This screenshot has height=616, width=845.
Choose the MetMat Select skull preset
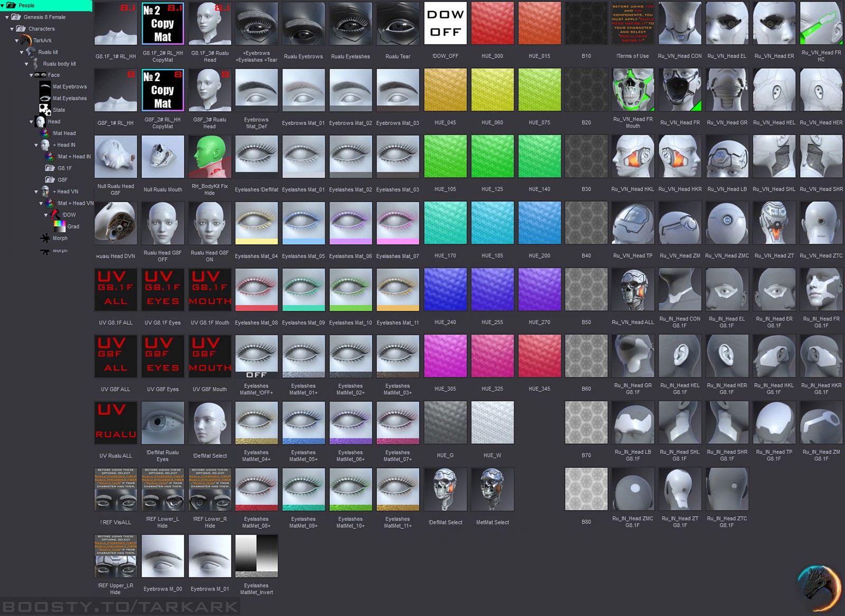point(492,489)
